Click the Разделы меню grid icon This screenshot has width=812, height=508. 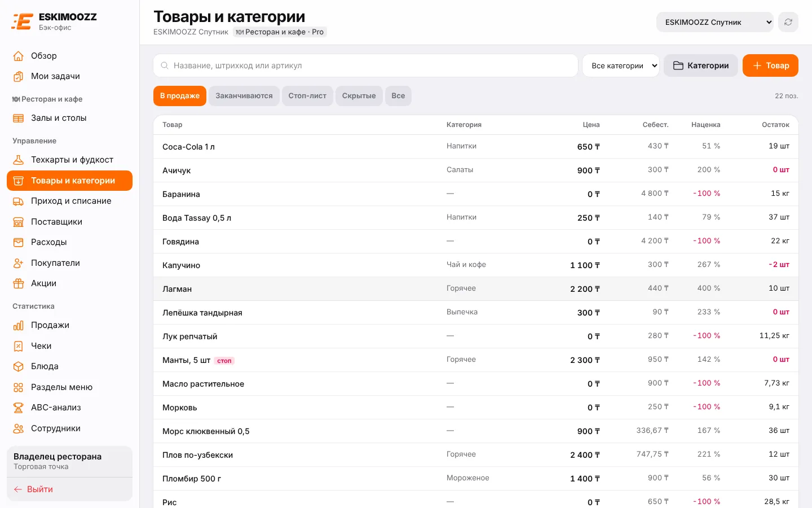click(19, 387)
